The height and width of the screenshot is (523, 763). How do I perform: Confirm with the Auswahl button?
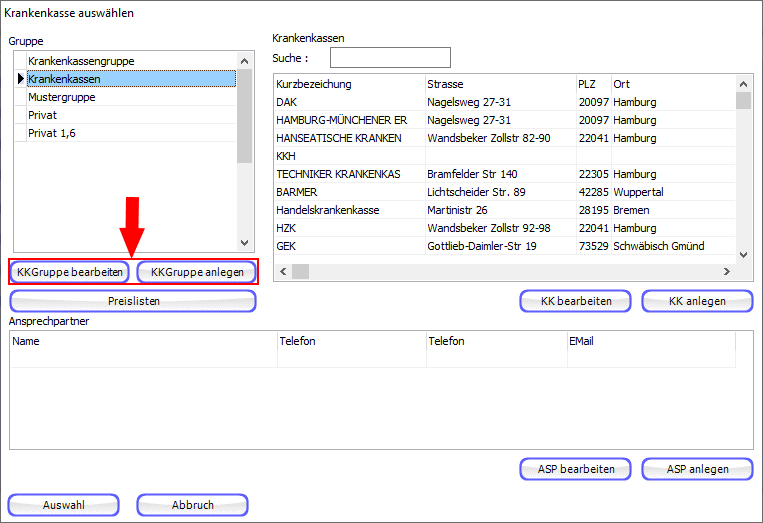point(64,505)
